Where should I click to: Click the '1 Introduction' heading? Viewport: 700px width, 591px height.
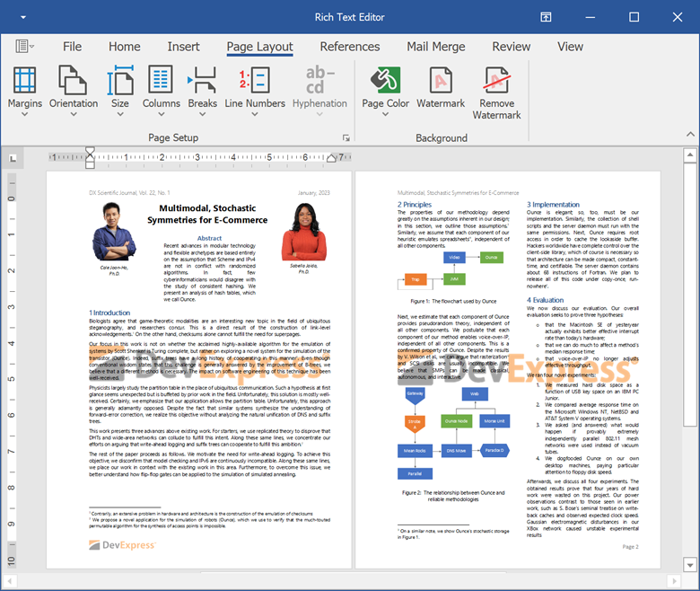tap(109, 313)
